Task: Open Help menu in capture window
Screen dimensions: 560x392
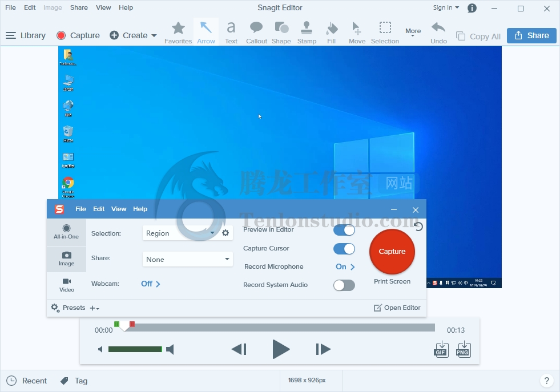Action: [140, 209]
